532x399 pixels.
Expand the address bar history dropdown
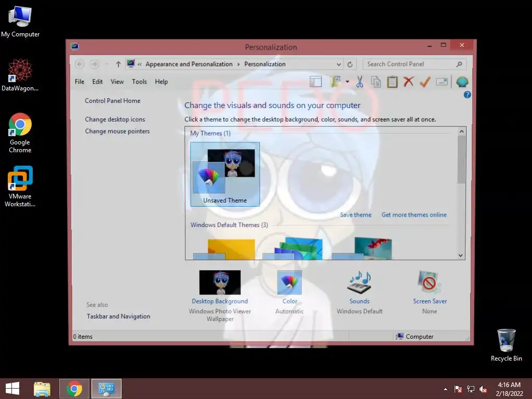339,64
